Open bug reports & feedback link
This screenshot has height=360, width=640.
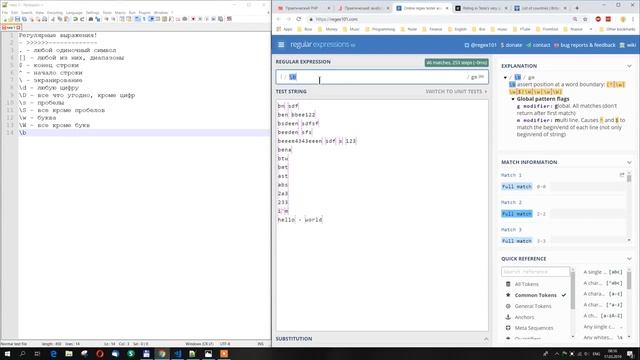(584, 45)
